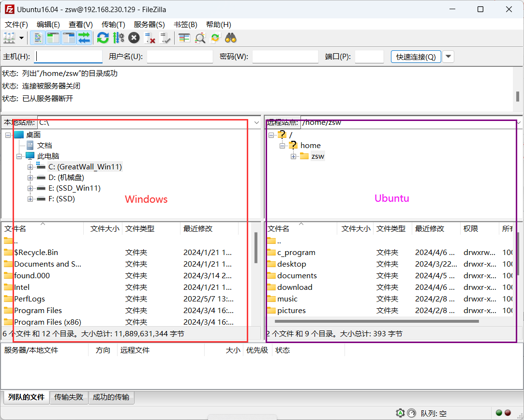Open the 书签(B) menu
The height and width of the screenshot is (420, 524).
(185, 24)
